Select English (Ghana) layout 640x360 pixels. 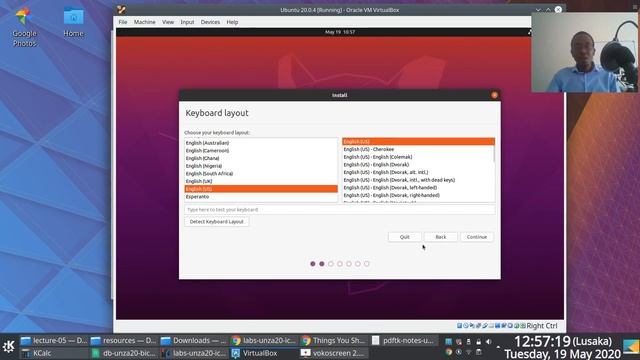click(x=261, y=158)
